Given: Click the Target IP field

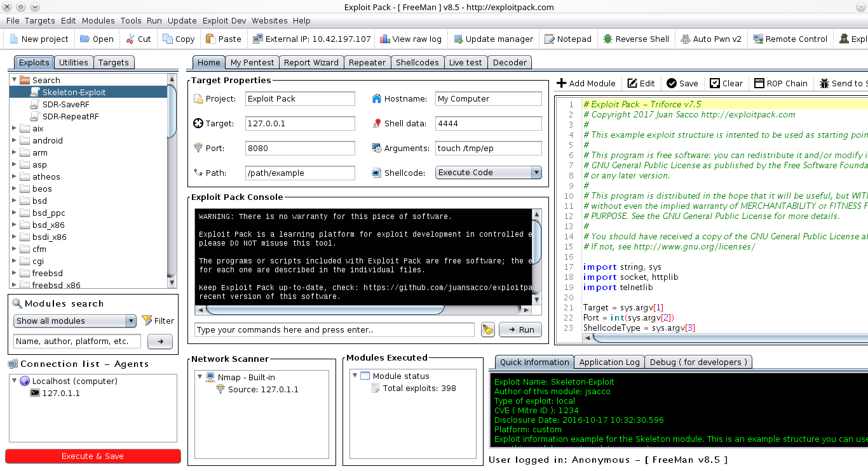Looking at the screenshot, I should [300, 123].
